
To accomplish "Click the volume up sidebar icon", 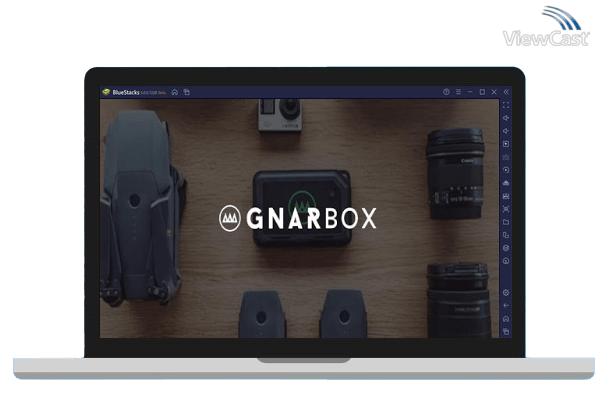I will pyautogui.click(x=506, y=118).
